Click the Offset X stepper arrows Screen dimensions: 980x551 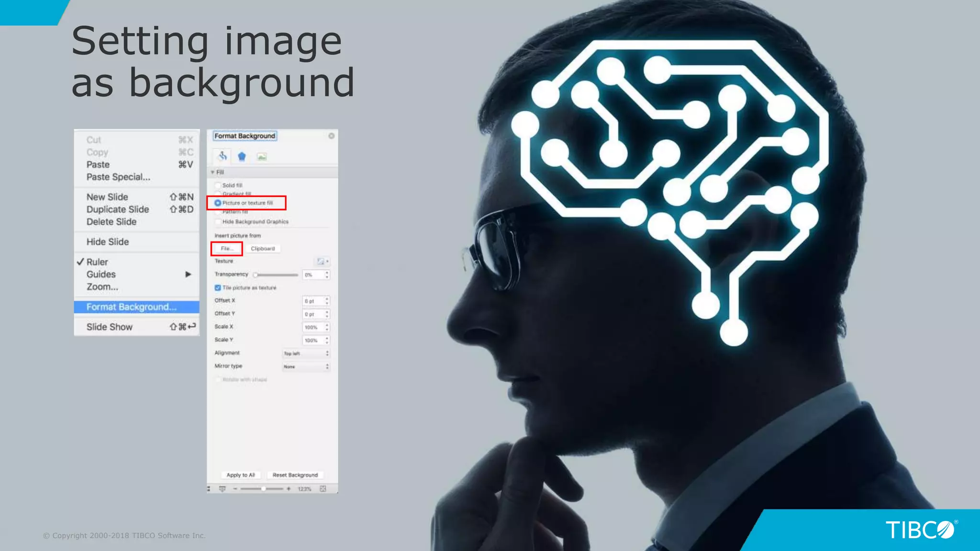(x=327, y=301)
